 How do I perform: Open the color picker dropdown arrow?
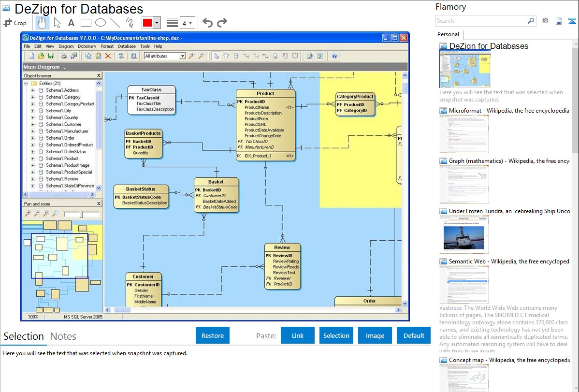click(157, 23)
